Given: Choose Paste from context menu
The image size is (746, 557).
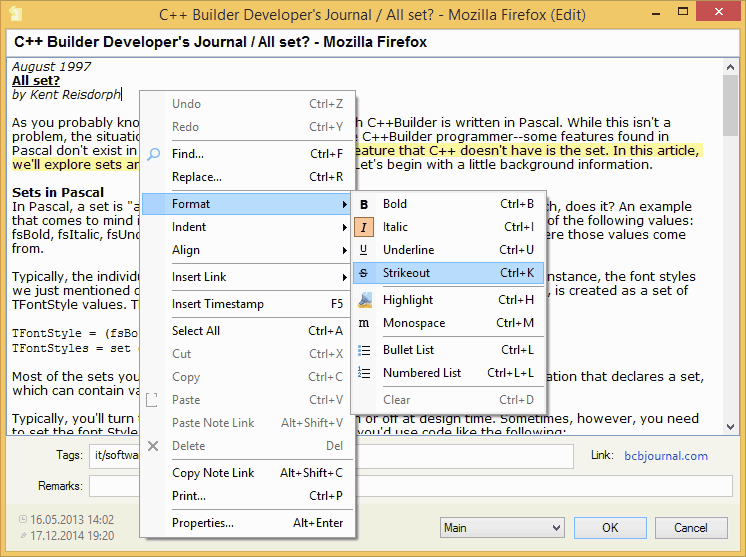Looking at the screenshot, I should pos(248,400).
